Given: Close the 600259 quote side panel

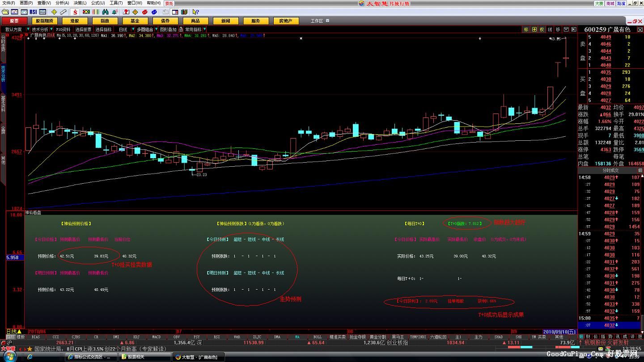Looking at the screenshot, I should pos(640,29).
